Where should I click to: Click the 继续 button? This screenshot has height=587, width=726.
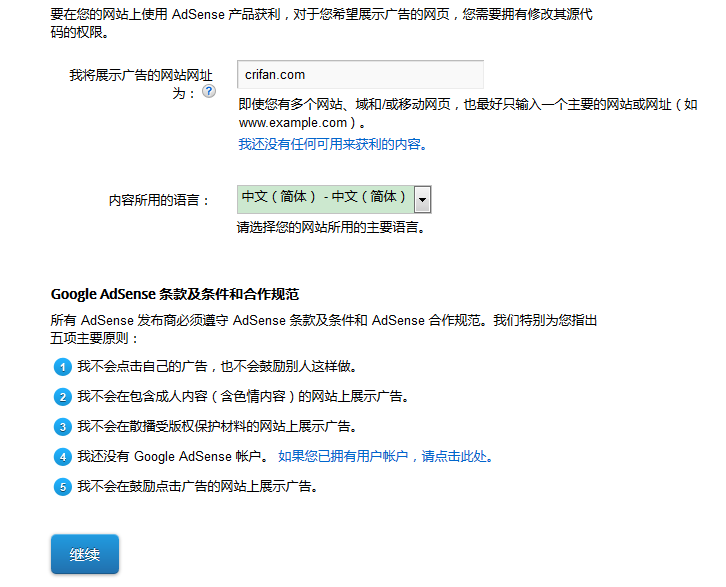85,554
